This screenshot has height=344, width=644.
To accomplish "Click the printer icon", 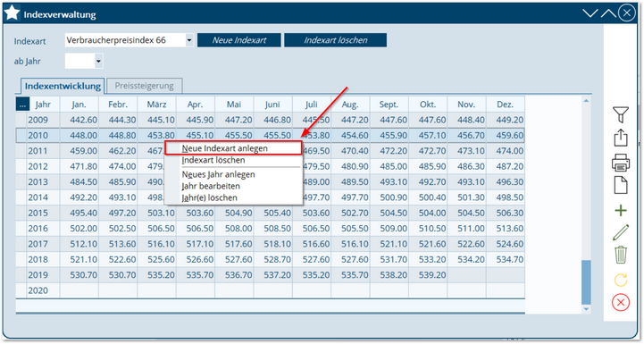I will tap(621, 163).
